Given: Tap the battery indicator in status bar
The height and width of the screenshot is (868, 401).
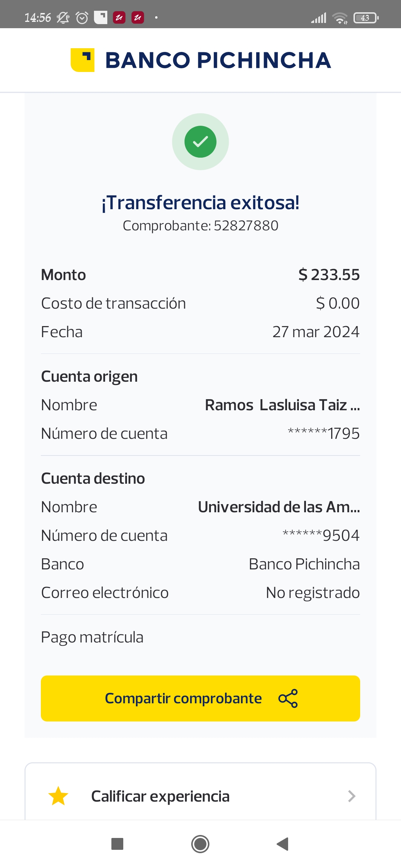Looking at the screenshot, I should pos(366,17).
